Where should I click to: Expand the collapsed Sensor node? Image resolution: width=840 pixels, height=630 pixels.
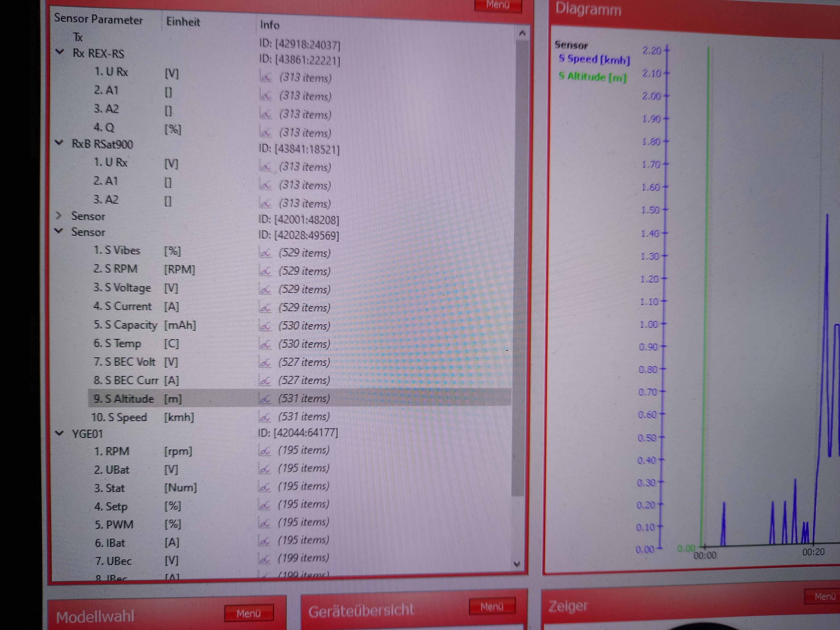coord(58,216)
